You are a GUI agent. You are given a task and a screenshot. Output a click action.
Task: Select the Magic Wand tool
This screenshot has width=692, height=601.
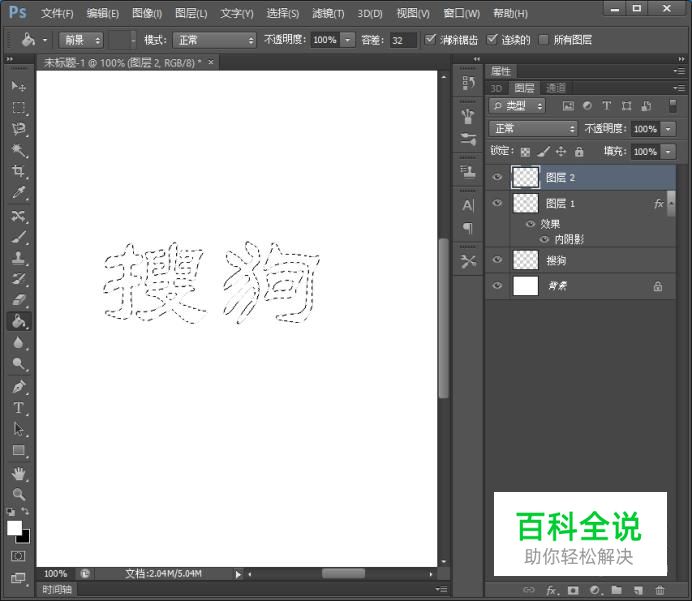[18, 150]
